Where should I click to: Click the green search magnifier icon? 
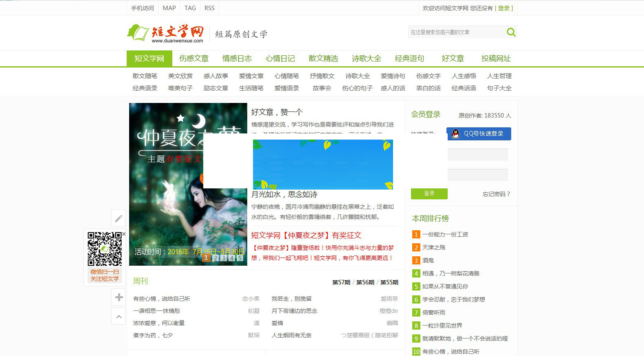pos(511,32)
